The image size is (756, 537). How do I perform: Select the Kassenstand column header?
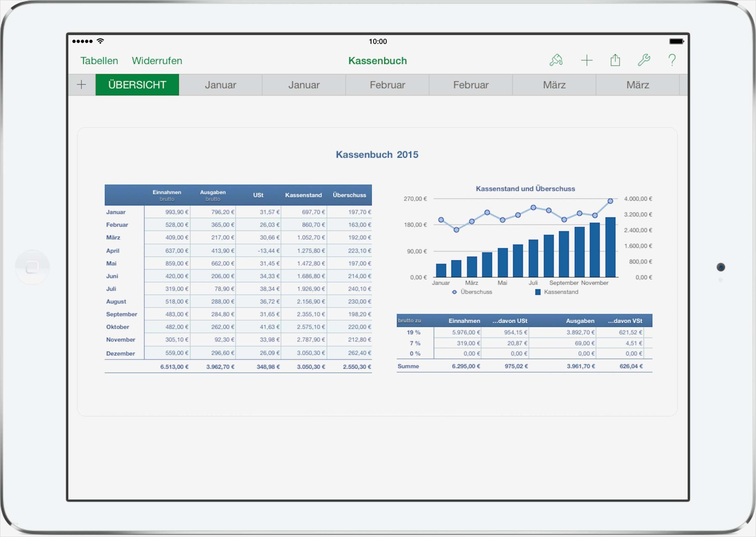tap(303, 195)
